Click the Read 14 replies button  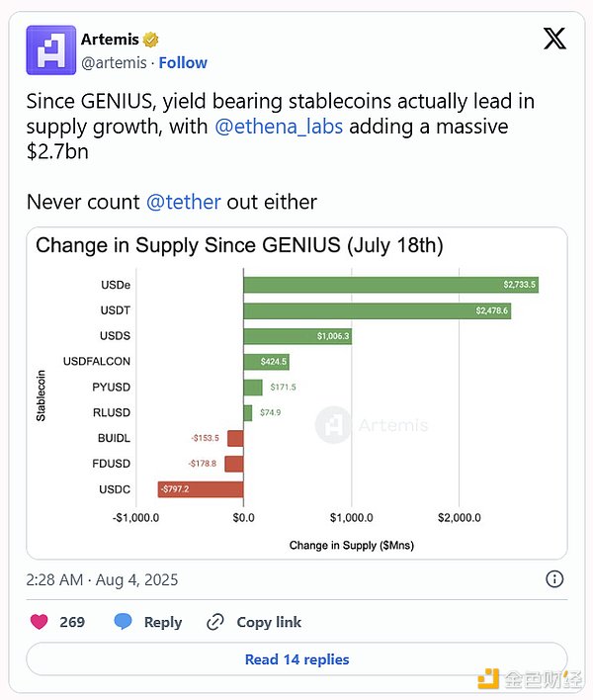pos(296,659)
